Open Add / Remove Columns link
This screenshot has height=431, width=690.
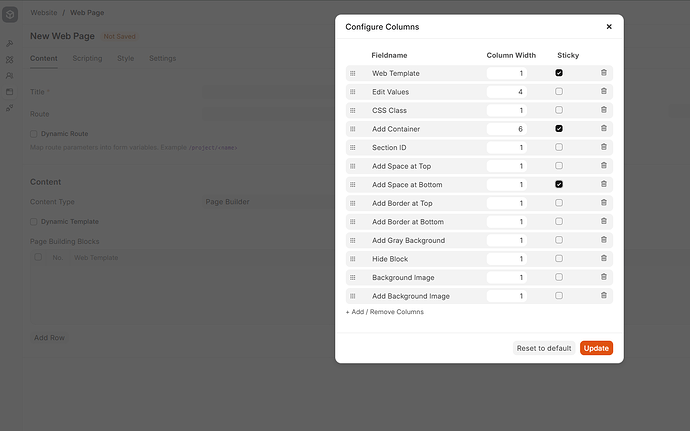click(x=385, y=312)
